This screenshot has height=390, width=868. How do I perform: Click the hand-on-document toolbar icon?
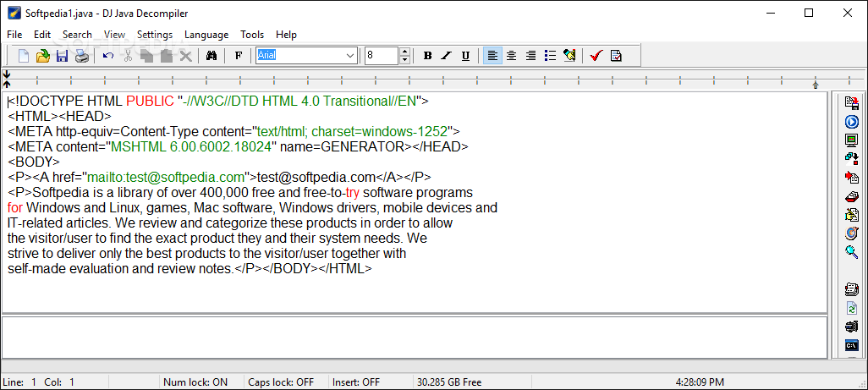pos(569,56)
